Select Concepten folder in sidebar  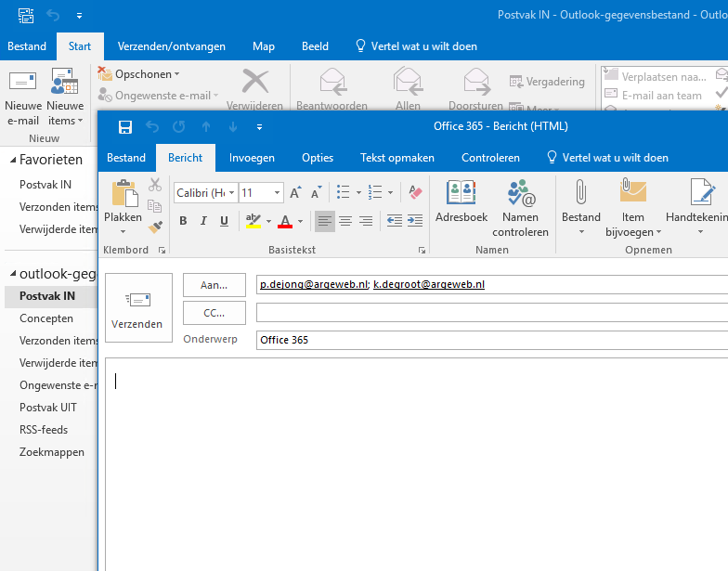pyautogui.click(x=46, y=318)
